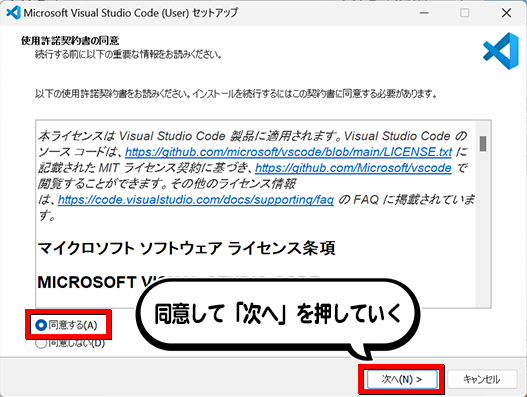Click the license paragraph starting 本ライセンスは
Image resolution: width=527 pixels, height=397 pixels.
[x=256, y=176]
